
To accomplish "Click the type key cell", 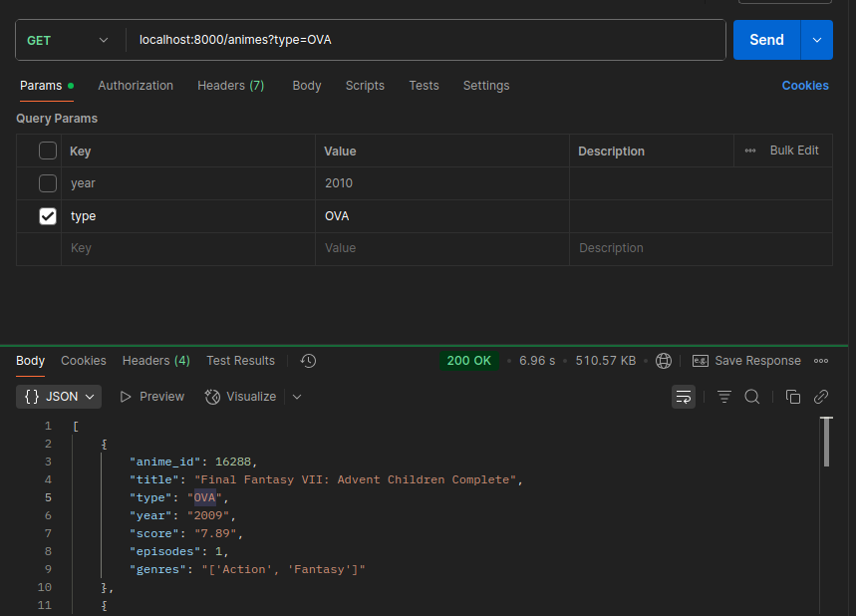I will coord(187,216).
